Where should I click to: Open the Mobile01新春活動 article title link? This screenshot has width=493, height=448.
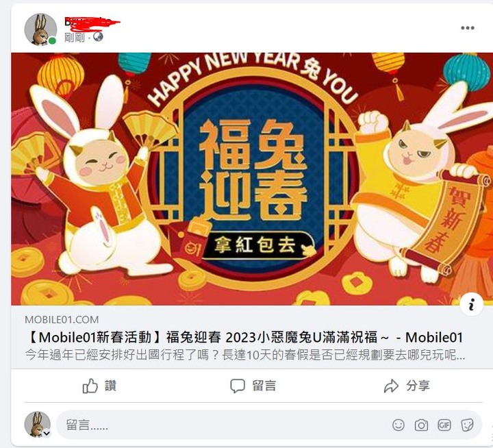coord(245,338)
